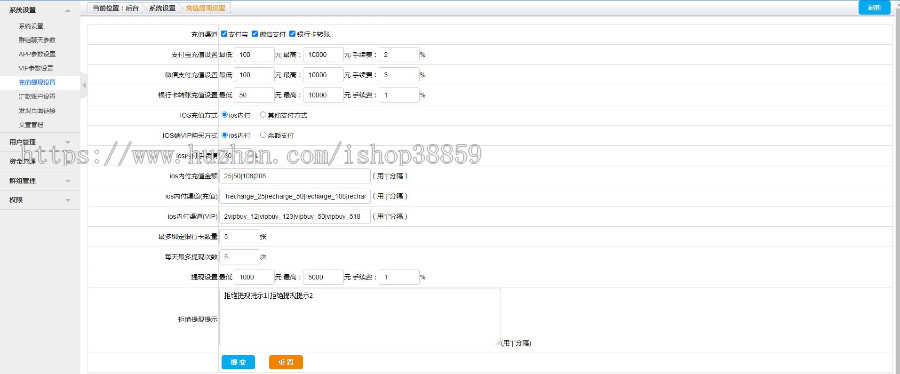
Task: Click the vipbuy_12 VIP product ID field
Action: click(295, 216)
